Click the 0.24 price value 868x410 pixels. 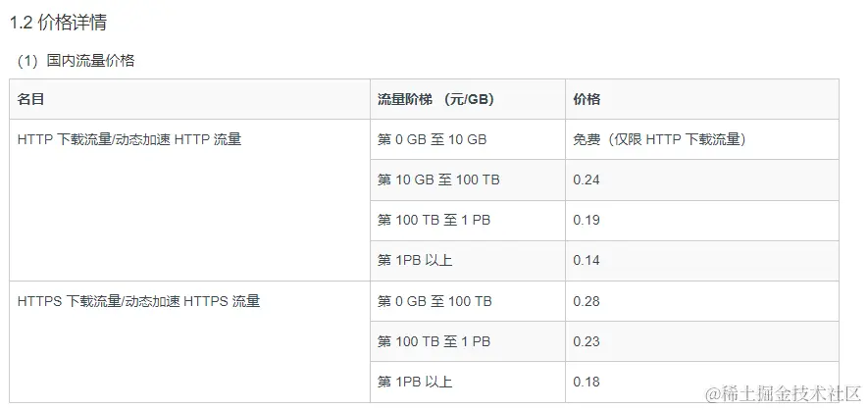tap(587, 179)
